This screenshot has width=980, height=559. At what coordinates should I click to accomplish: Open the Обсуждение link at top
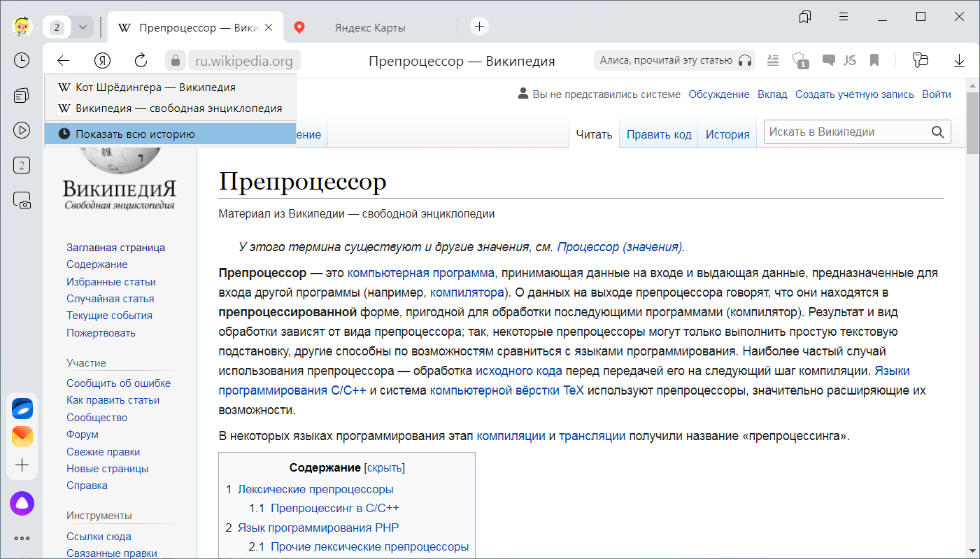click(x=719, y=94)
